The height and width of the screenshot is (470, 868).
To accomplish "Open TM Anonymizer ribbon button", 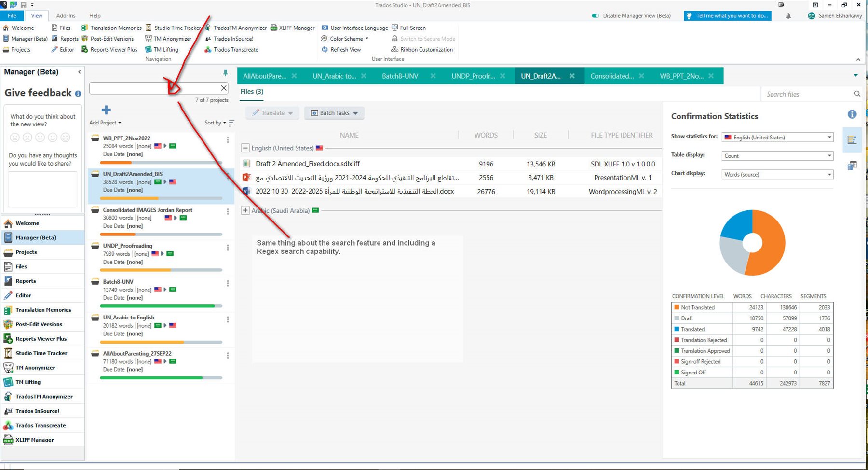I will [168, 39].
